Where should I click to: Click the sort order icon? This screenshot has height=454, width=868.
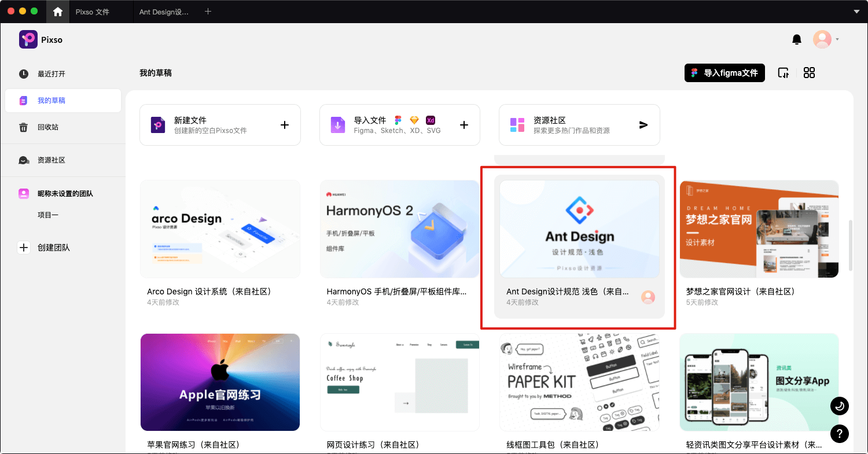pyautogui.click(x=783, y=73)
